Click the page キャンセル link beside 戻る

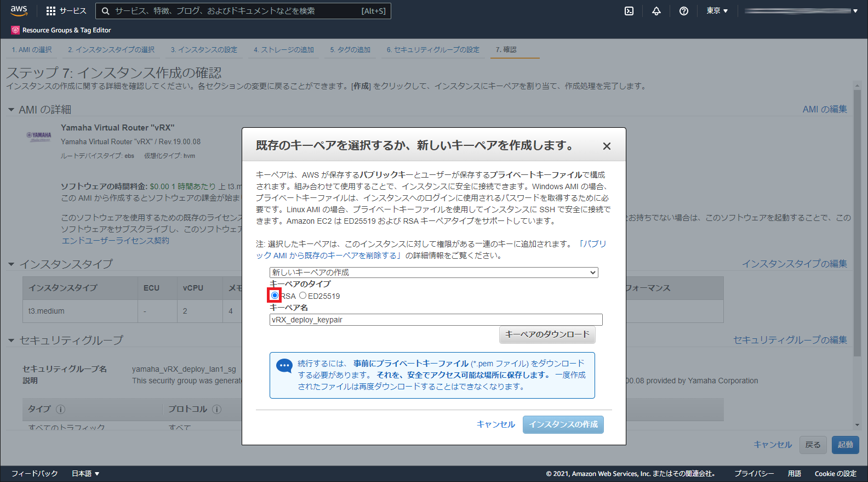pyautogui.click(x=773, y=445)
